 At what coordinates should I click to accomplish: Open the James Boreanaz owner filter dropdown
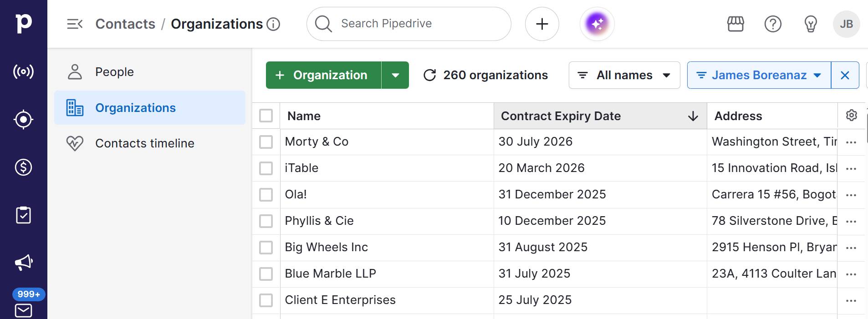[x=759, y=75]
